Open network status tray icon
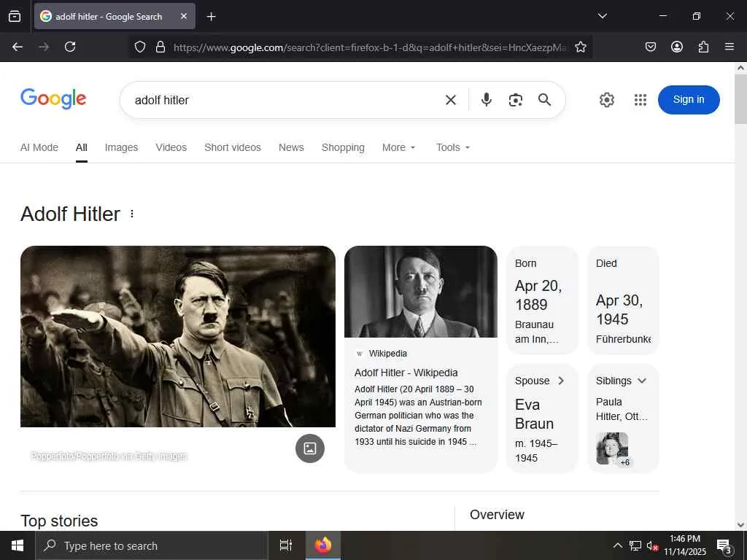The height and width of the screenshot is (560, 747). [635, 545]
